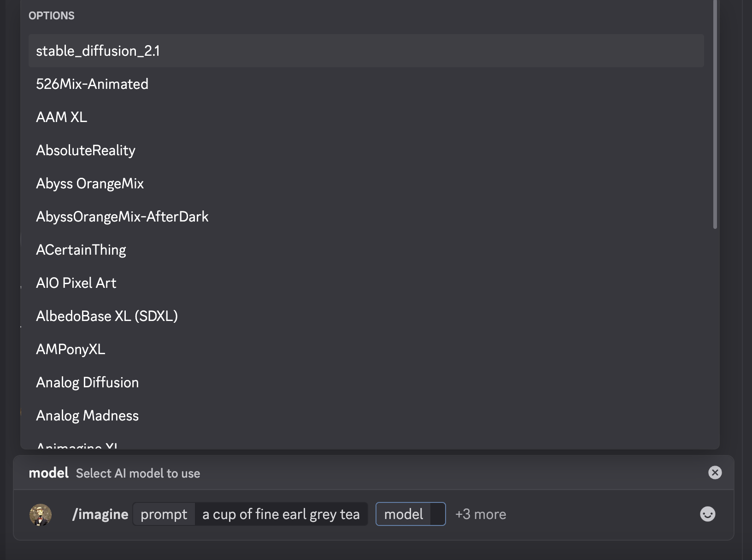Viewport: 752px width, 560px height.
Task: Open the emoji picker smiley icon
Action: point(707,514)
